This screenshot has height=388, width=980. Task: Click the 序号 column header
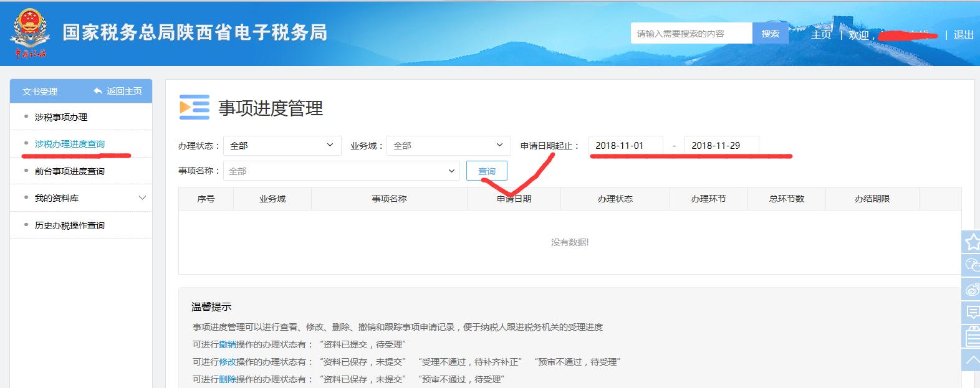pyautogui.click(x=206, y=199)
